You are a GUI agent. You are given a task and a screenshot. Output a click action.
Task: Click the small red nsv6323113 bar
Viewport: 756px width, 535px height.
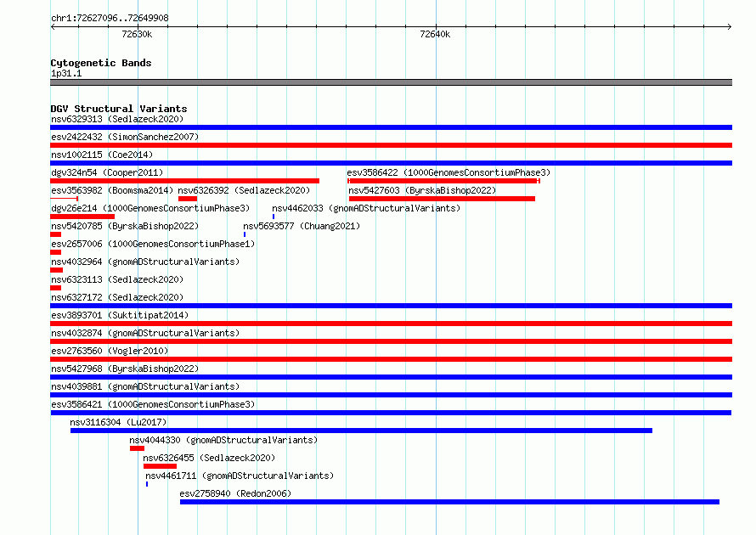click(x=55, y=288)
